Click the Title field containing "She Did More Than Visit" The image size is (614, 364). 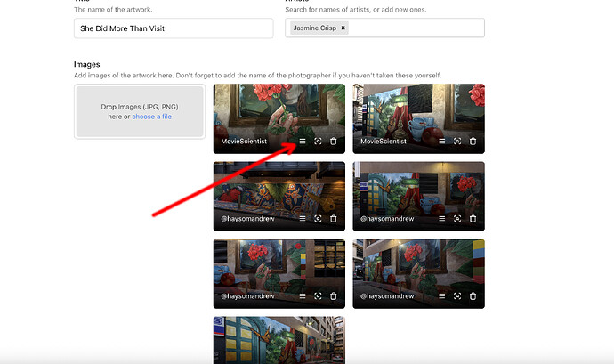[x=174, y=28]
